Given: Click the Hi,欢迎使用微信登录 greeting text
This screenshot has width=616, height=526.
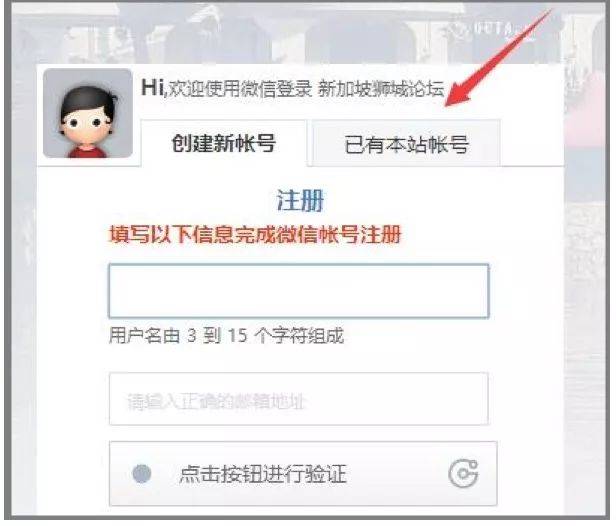Looking at the screenshot, I should coord(226,88).
